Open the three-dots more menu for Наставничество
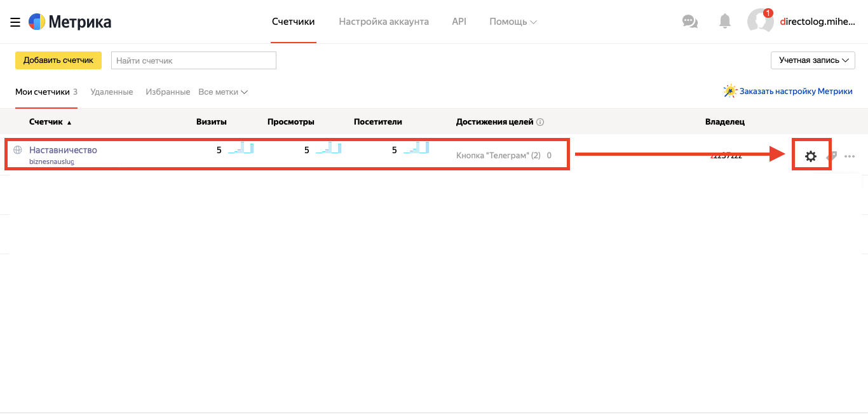Viewport: 868px width, 417px height. (850, 156)
